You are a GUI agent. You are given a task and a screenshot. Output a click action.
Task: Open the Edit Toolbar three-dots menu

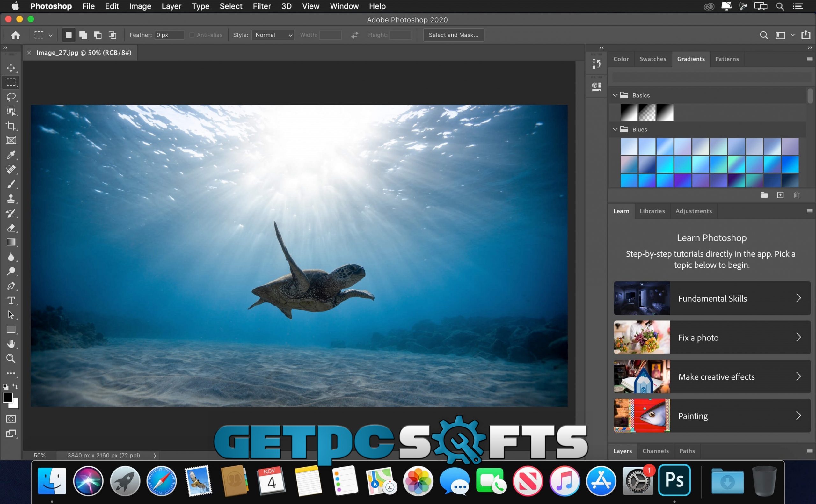pos(11,373)
